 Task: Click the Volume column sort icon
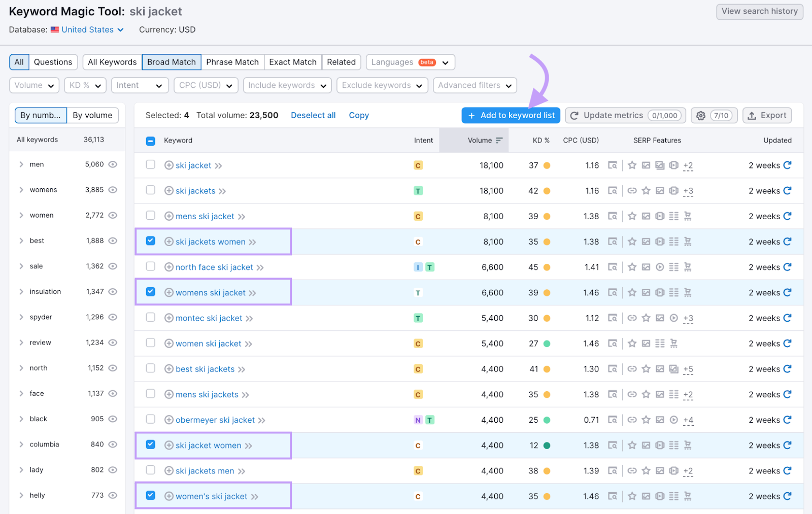click(499, 141)
